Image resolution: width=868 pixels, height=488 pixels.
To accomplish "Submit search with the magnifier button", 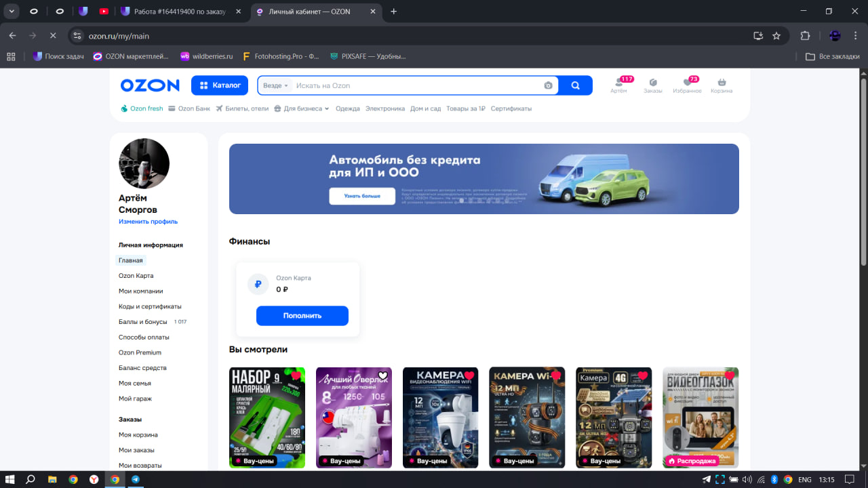I will [576, 85].
